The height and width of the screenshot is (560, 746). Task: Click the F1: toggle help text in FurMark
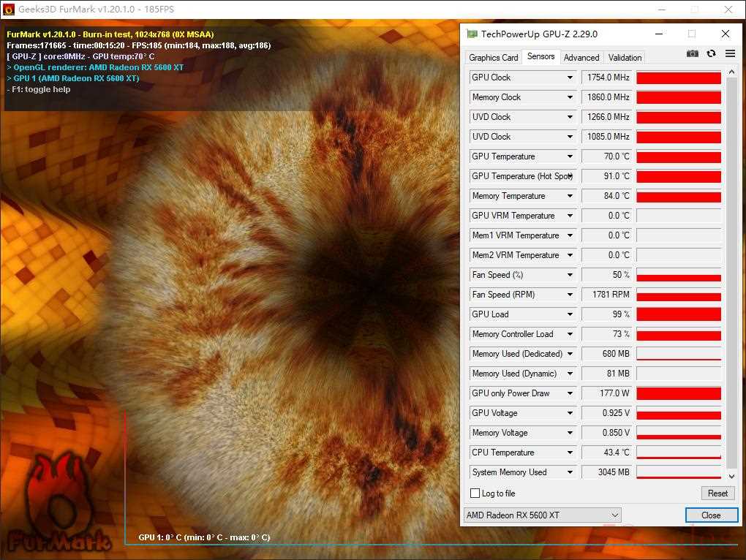point(39,89)
